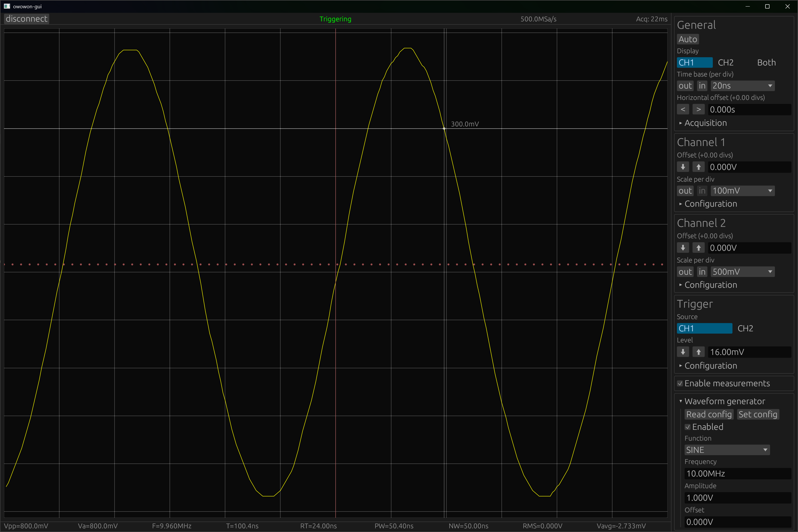The height and width of the screenshot is (532, 798).
Task: Click Channel 1 offset up arrow
Action: (x=698, y=167)
